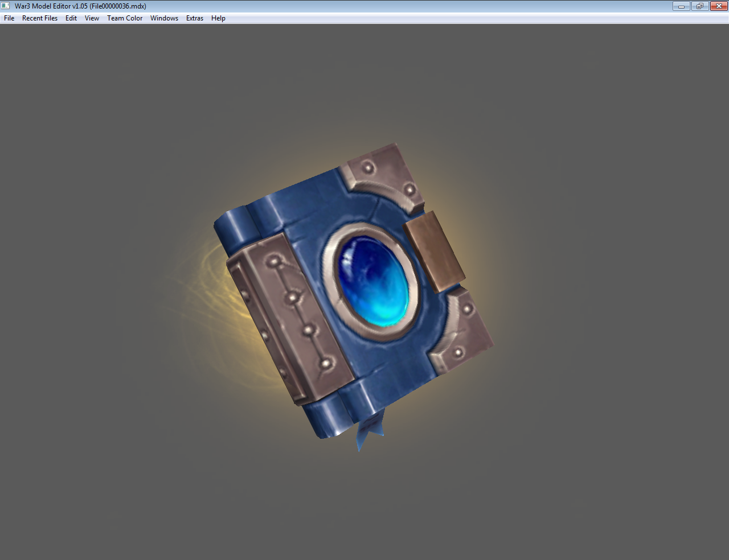
Task: Click the War3 Model Editor title bar icon
Action: click(x=6, y=6)
